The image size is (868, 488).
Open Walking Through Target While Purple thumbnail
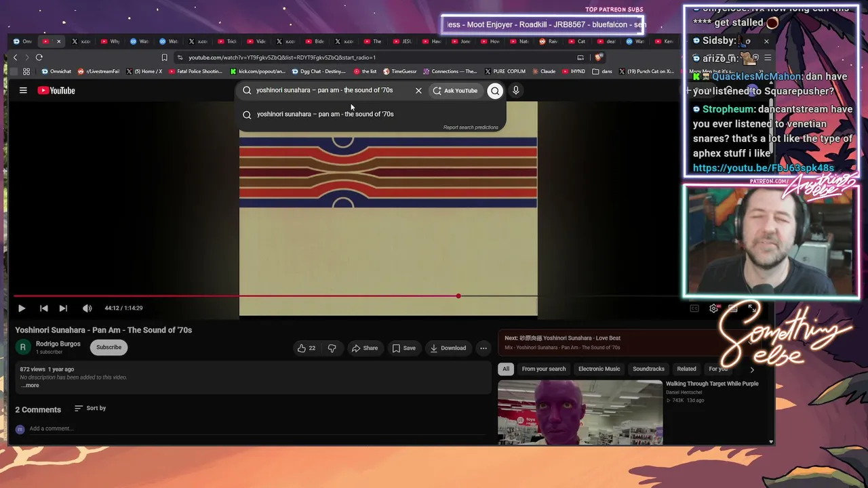coord(580,412)
